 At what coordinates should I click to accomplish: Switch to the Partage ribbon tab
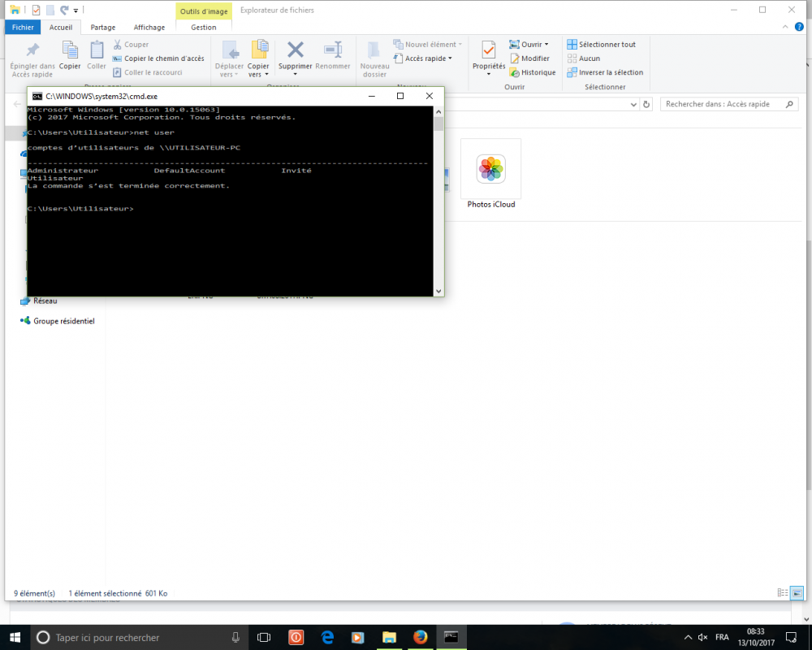pos(102,27)
